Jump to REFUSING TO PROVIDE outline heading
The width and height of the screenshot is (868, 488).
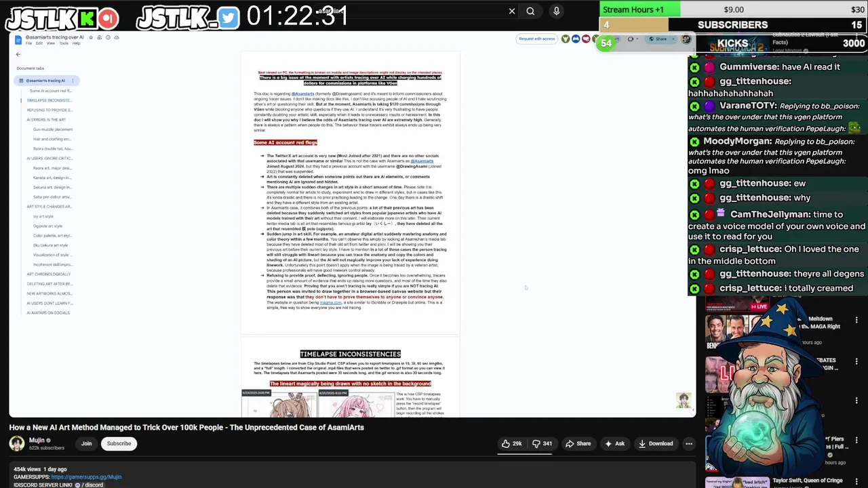pyautogui.click(x=49, y=110)
